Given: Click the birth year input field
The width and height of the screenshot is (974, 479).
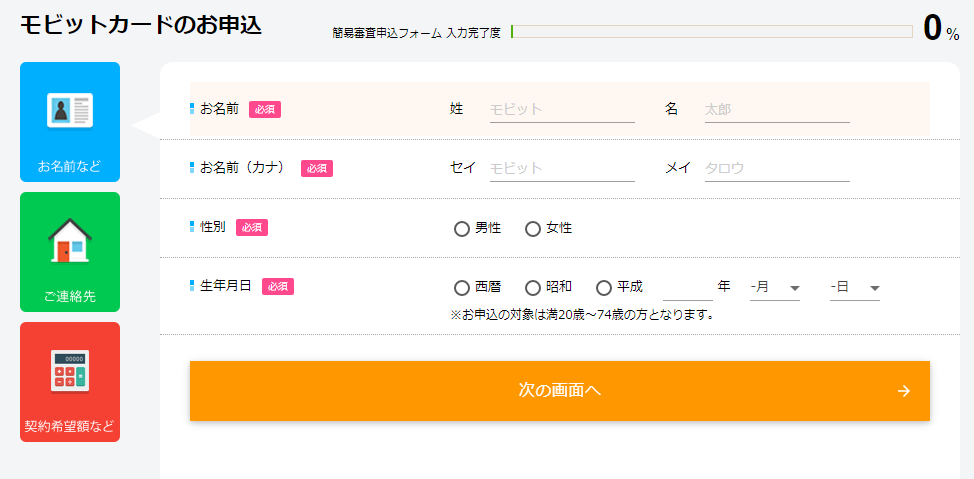Looking at the screenshot, I should coord(688,288).
